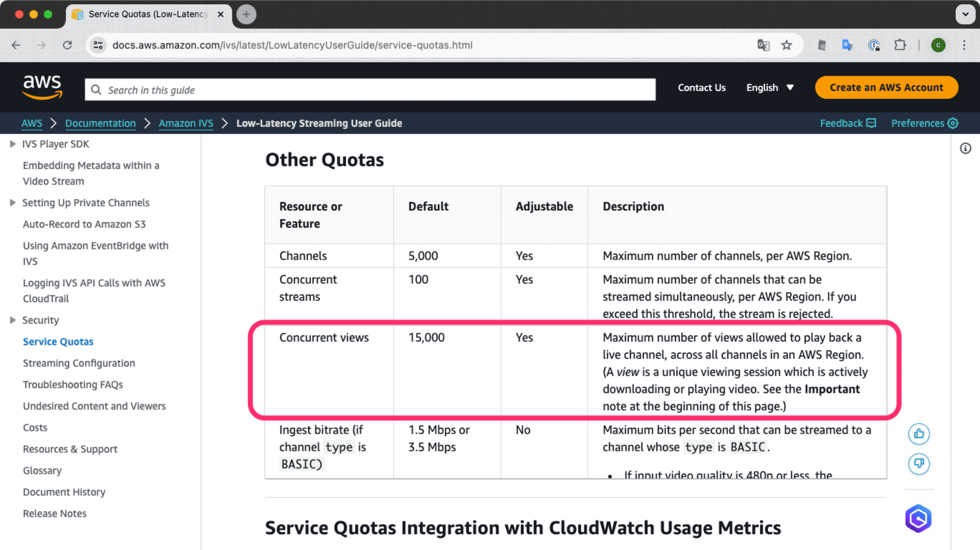Click the browser address bar URL
Image resolution: width=980 pixels, height=550 pixels.
293,45
